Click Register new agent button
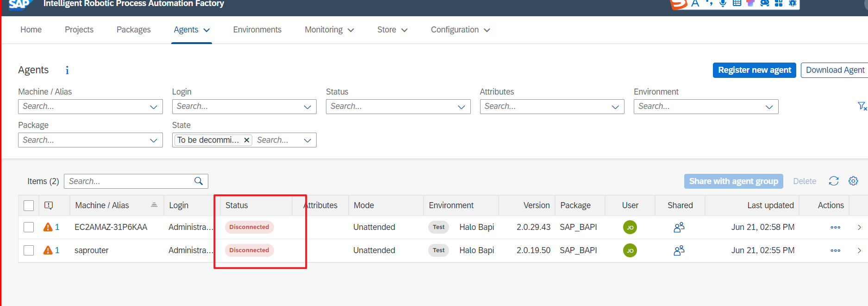 click(x=754, y=70)
